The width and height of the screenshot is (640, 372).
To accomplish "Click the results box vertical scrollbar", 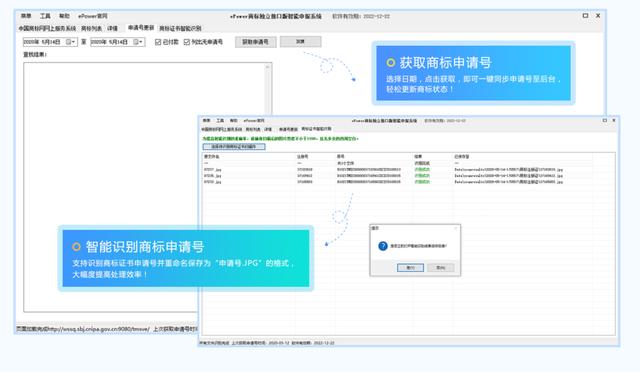I will click(268, 90).
